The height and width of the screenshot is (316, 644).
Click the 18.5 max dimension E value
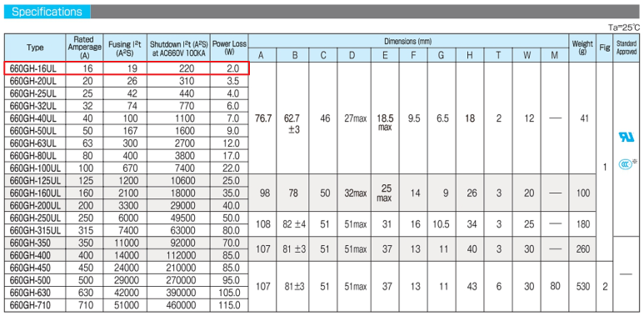point(385,122)
